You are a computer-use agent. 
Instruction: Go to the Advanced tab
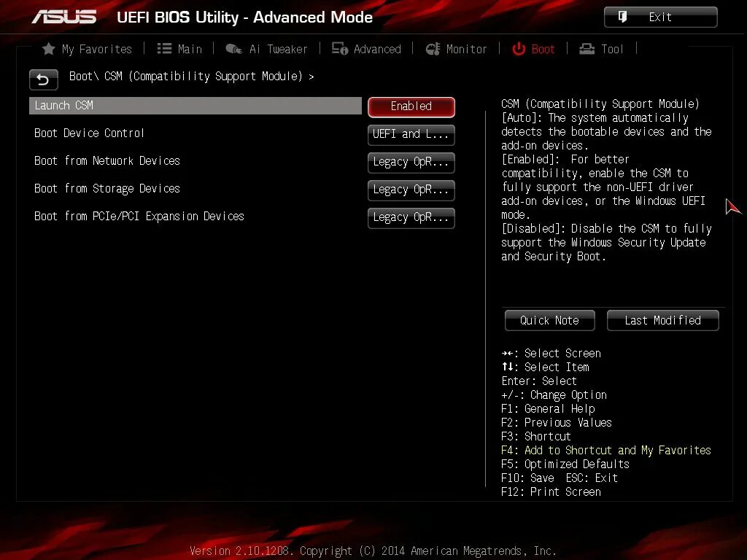pos(366,49)
